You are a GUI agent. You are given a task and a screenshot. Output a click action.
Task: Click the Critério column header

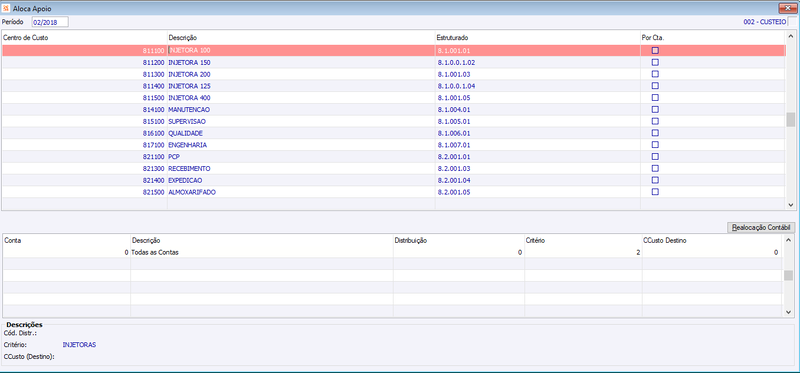(583, 240)
